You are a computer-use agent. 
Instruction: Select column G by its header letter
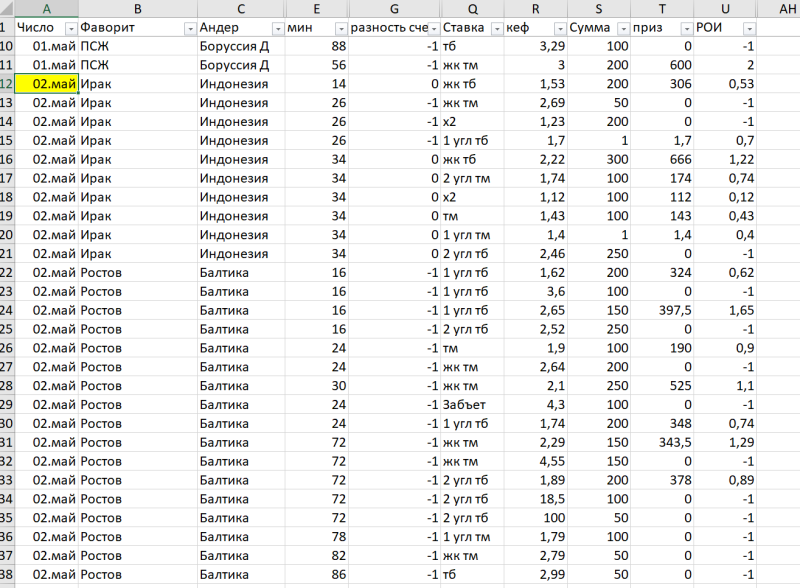point(388,9)
